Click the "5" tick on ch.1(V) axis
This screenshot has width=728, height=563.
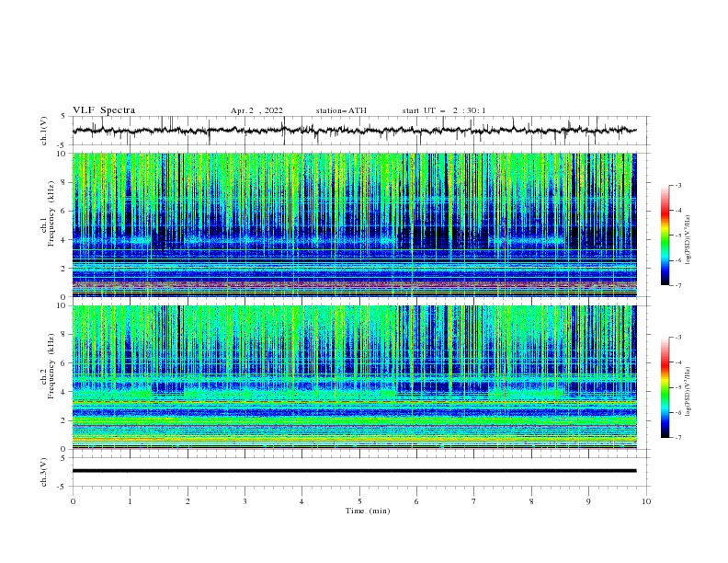pyautogui.click(x=63, y=117)
